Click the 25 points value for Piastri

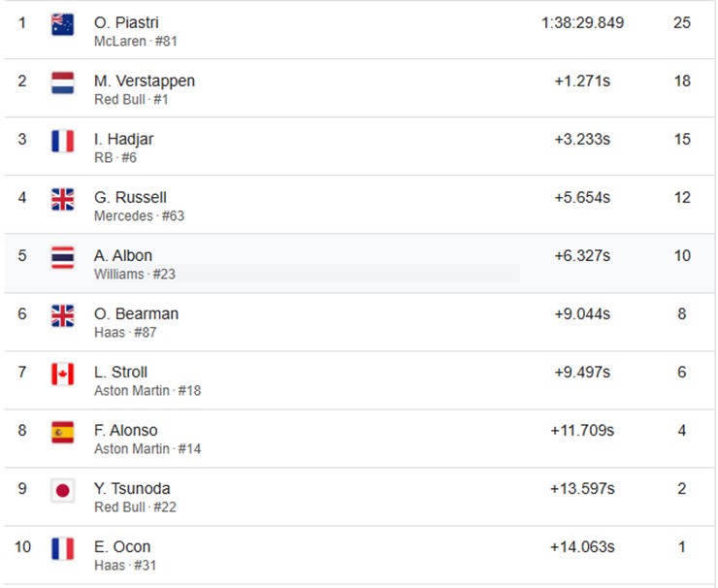click(682, 22)
